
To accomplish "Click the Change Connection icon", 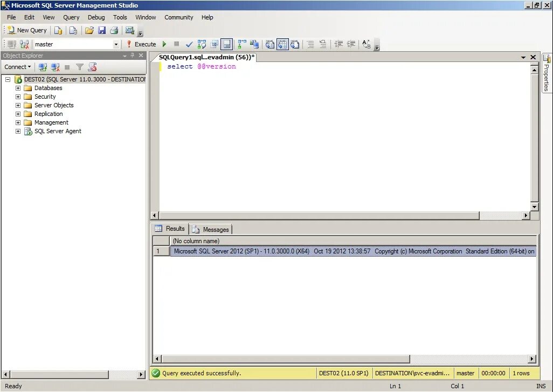I will tap(24, 44).
